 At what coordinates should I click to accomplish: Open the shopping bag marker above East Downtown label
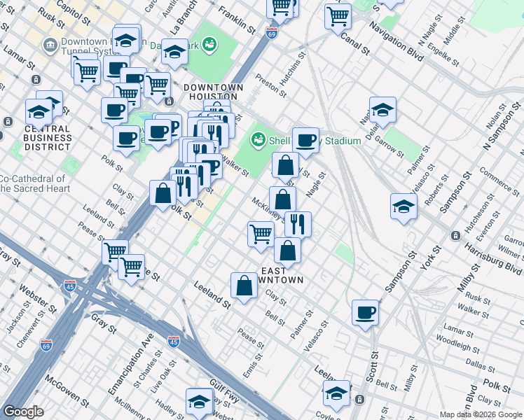click(x=287, y=251)
